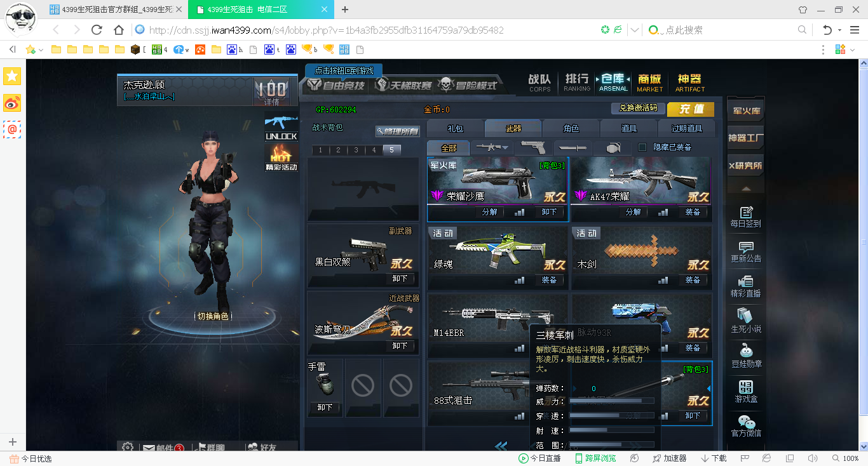Open 豆娃勋章 medal icon
Screen dimensions: 868x466
pyautogui.click(x=745, y=356)
